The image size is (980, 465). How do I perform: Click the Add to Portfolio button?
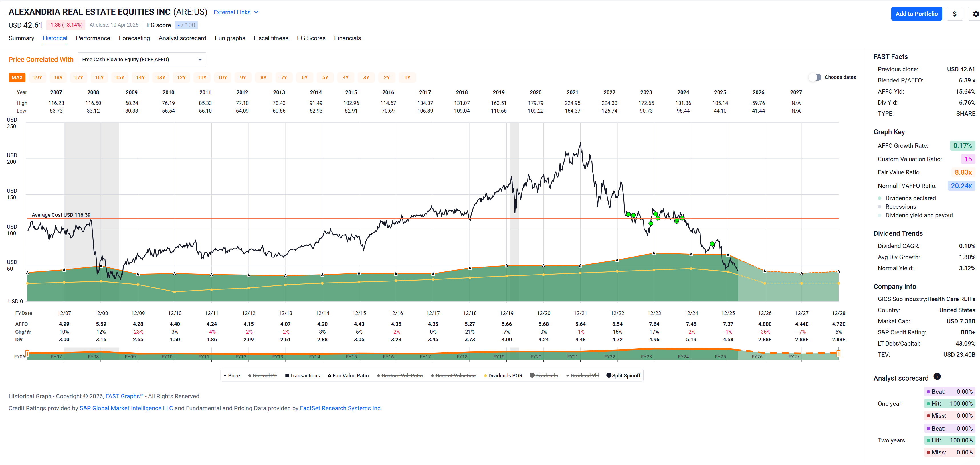point(916,14)
